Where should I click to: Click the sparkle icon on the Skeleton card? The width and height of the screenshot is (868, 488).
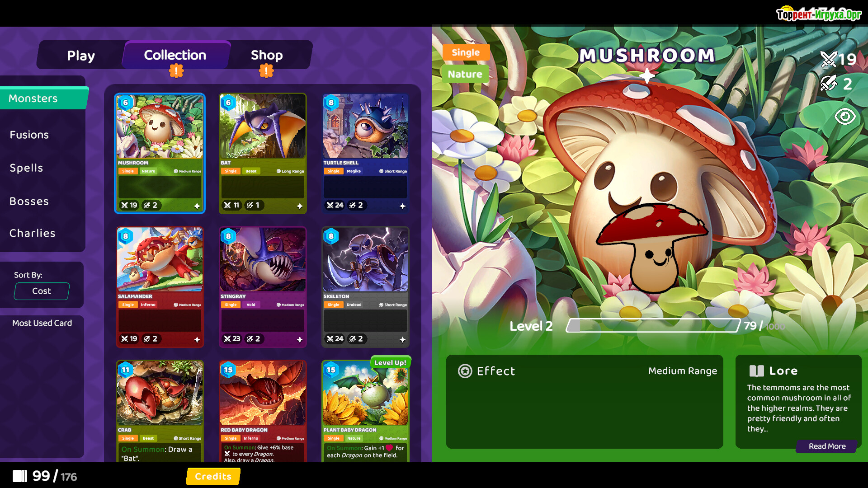pos(402,339)
